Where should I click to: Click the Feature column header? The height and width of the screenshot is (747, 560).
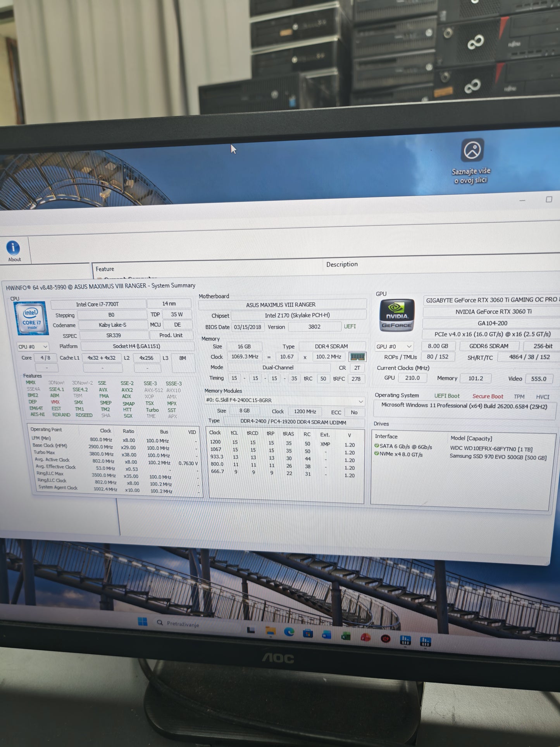click(x=105, y=269)
